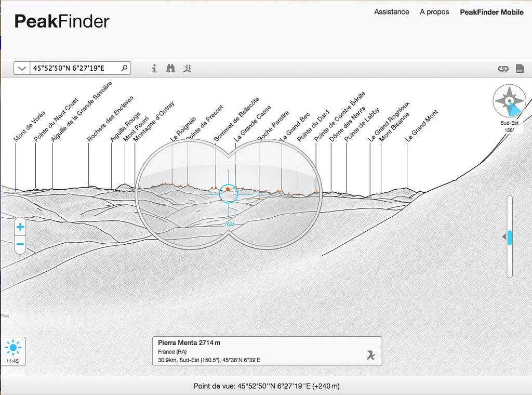Toggle the binoculars view tool
The height and width of the screenshot is (395, 532).
170,69
